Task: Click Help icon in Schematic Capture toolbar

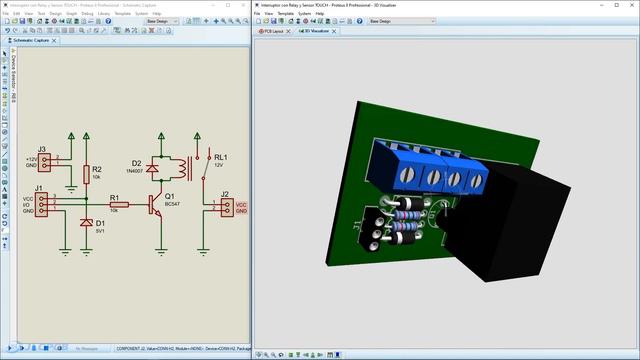Action: [108, 21]
